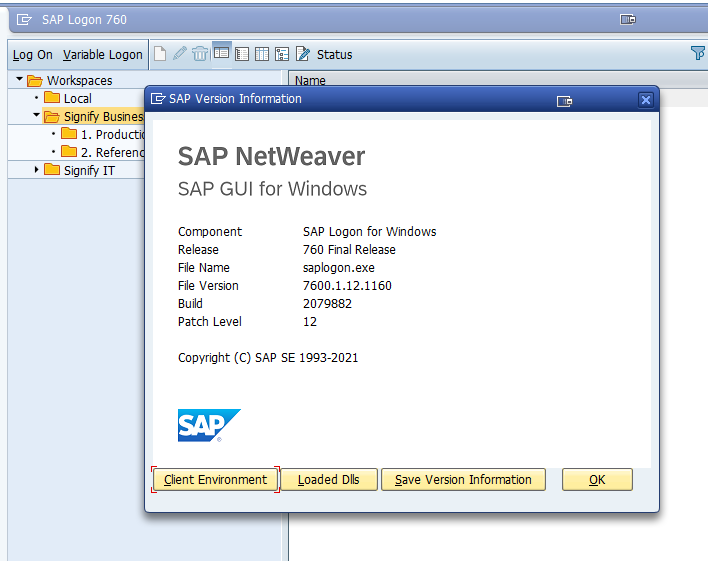Select the Signify Business workspace
The image size is (708, 561).
click(103, 117)
